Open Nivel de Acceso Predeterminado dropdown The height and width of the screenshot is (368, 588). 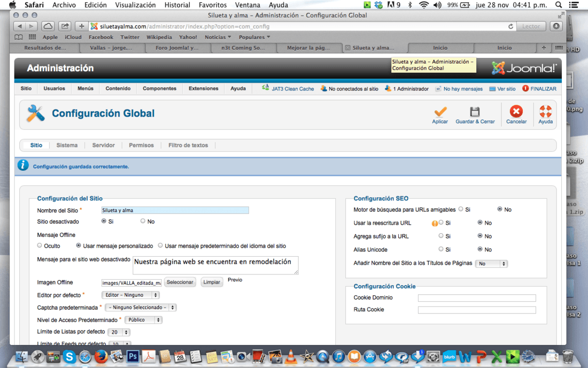tap(144, 320)
